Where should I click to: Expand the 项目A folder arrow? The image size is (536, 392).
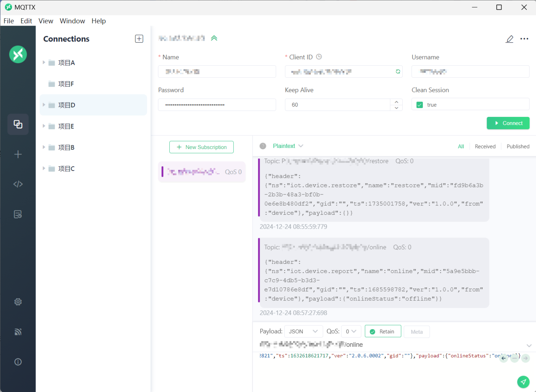pos(44,62)
